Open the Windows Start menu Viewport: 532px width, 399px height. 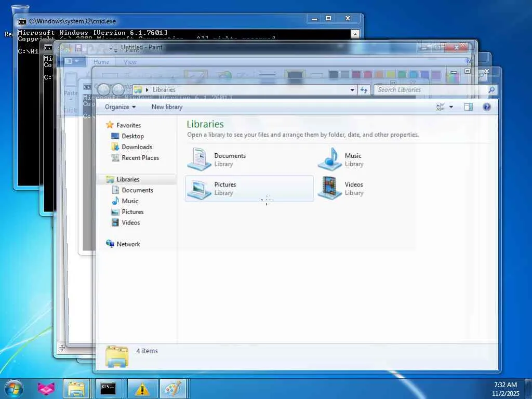(x=14, y=389)
